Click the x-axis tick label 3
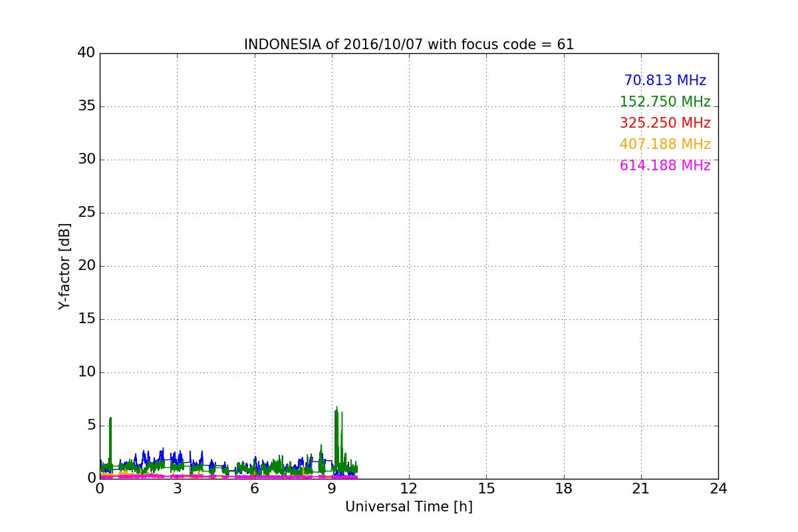This screenshot has width=798, height=532. pyautogui.click(x=177, y=488)
